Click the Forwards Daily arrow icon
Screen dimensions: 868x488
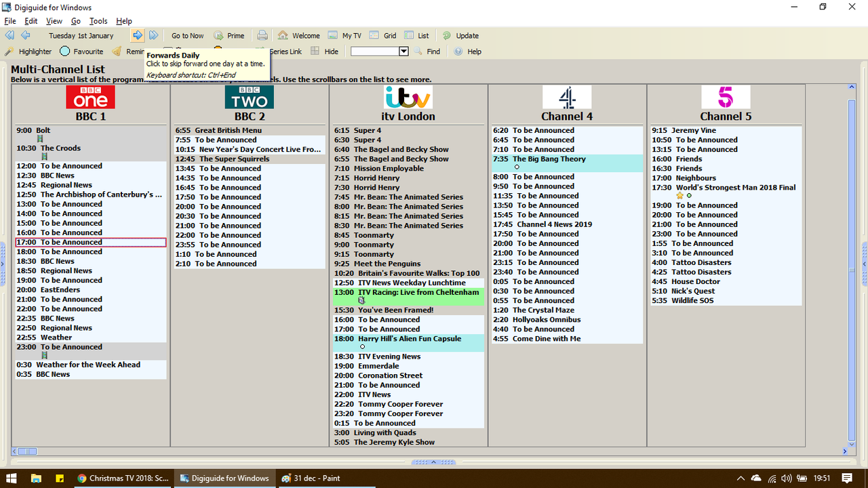[x=138, y=35]
